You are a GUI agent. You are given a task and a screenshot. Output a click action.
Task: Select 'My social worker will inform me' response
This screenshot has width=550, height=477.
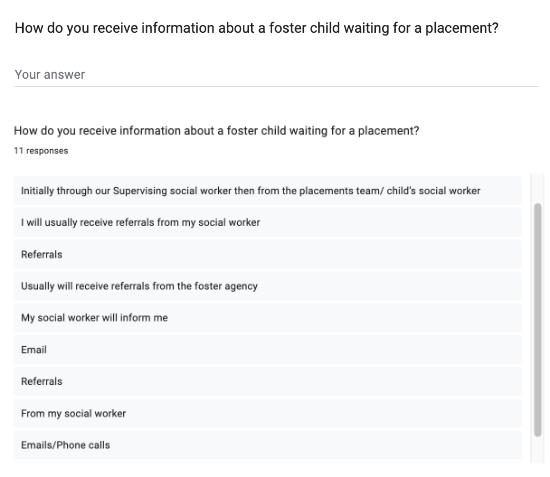268,318
